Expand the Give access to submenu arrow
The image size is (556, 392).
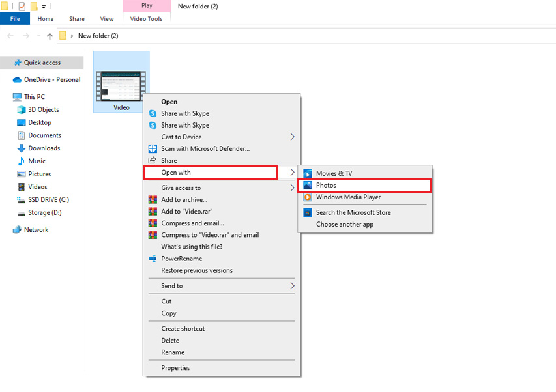point(292,188)
